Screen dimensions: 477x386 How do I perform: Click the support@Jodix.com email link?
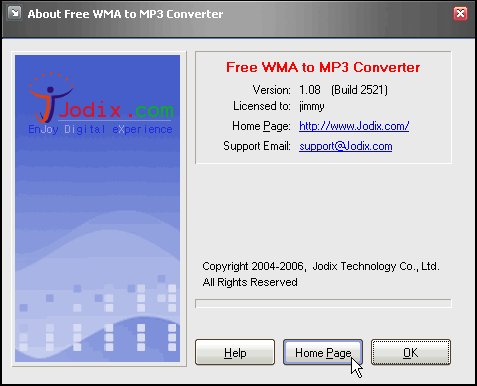tap(346, 146)
